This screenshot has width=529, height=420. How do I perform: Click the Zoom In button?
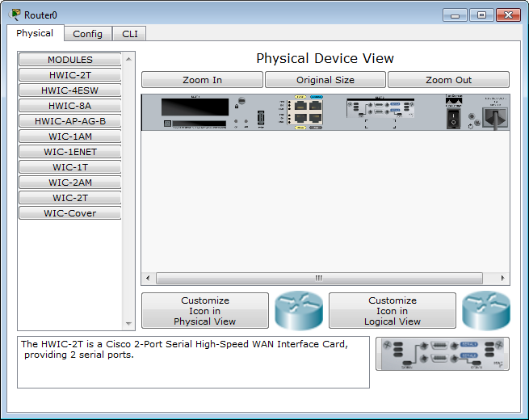[x=202, y=80]
